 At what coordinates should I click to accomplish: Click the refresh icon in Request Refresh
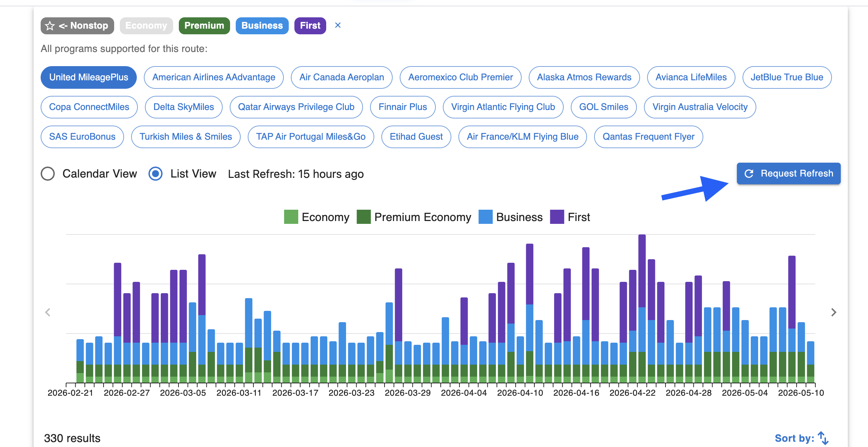click(x=749, y=174)
